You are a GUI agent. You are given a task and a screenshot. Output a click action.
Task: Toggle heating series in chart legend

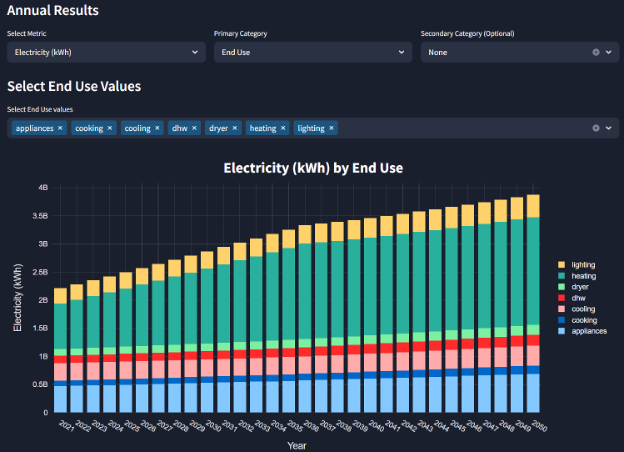pyautogui.click(x=585, y=275)
